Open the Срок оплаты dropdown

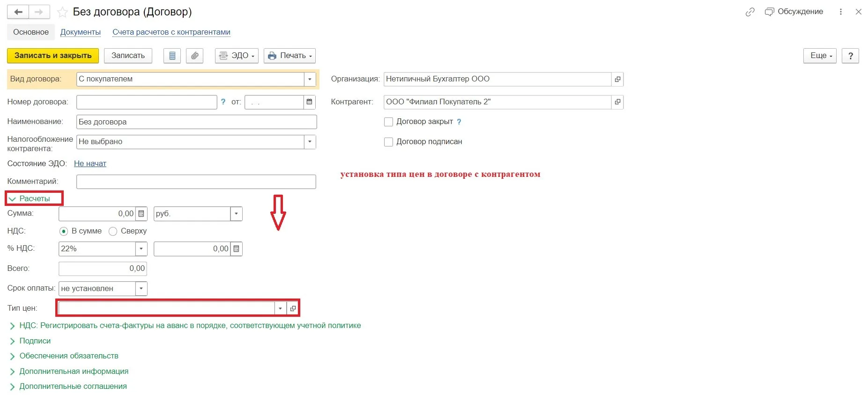click(141, 289)
